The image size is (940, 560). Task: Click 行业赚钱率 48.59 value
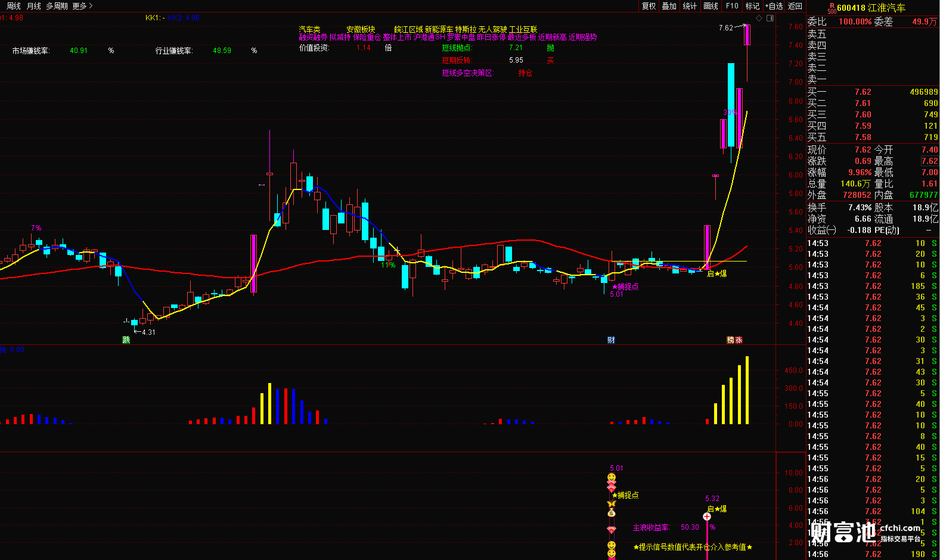(222, 51)
